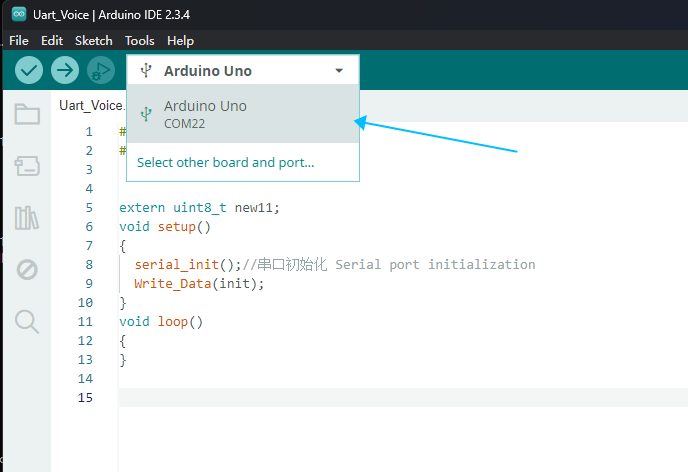Viewport: 688px width, 472px height.
Task: Click the Upload arrow button
Action: (65, 70)
